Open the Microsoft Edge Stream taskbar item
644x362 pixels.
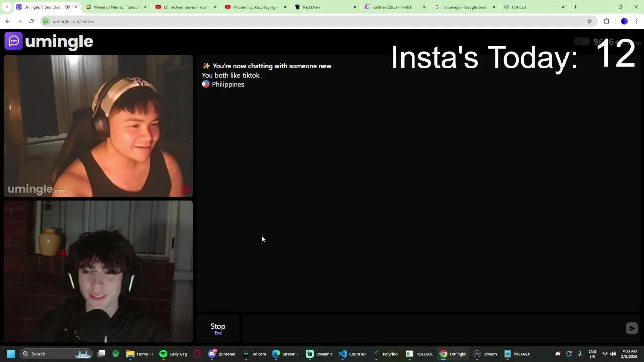[286, 354]
